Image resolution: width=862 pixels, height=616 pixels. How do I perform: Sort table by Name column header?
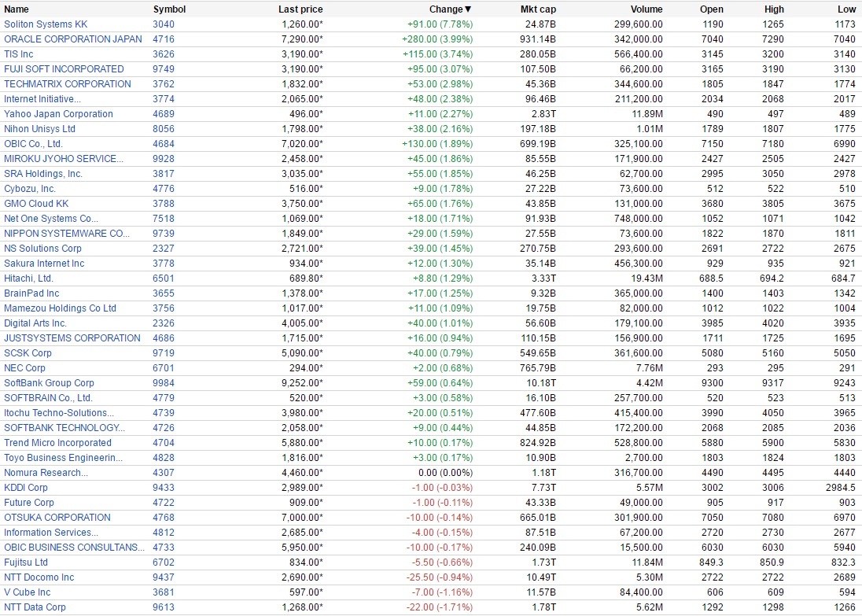17,9
